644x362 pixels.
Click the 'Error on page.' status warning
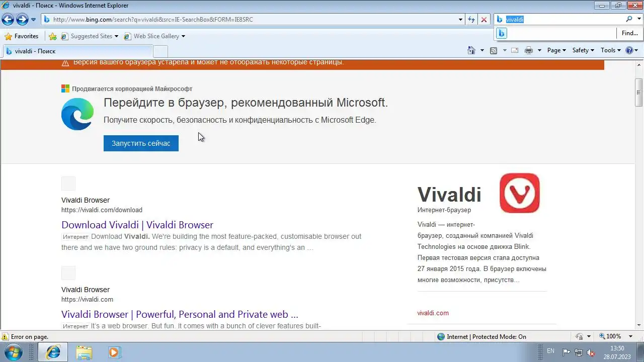25,337
